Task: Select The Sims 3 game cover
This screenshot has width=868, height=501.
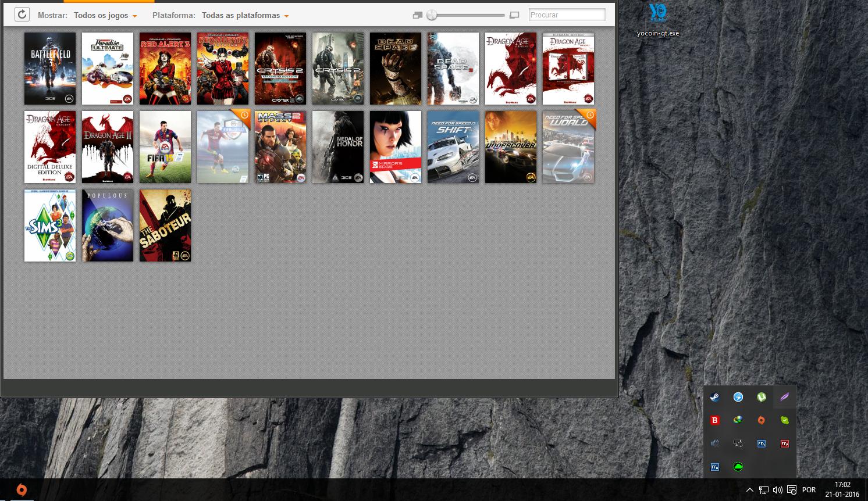Action: (x=50, y=226)
